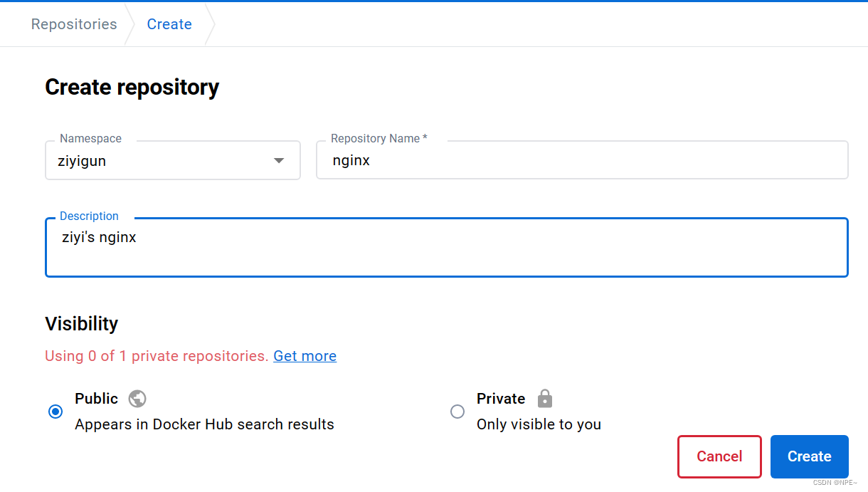Viewport: 868px width, 492px height.
Task: Click 'Appears in Docker Hub search results' text
Action: pyautogui.click(x=204, y=424)
